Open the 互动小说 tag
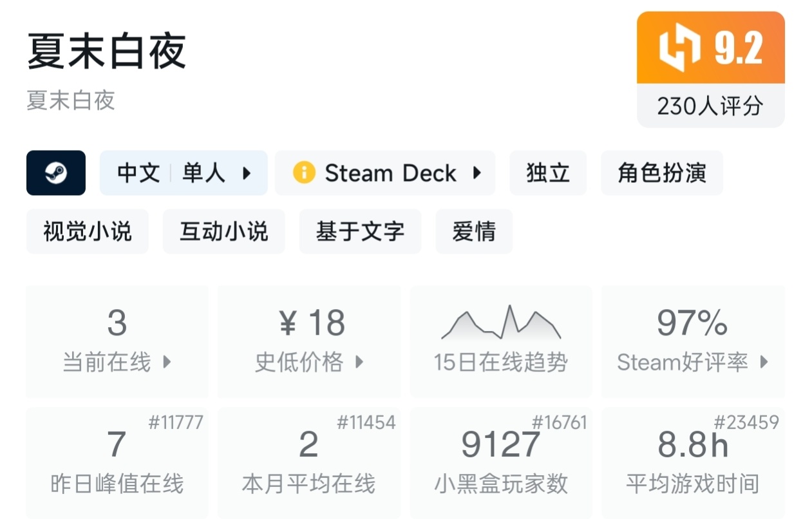 [223, 231]
